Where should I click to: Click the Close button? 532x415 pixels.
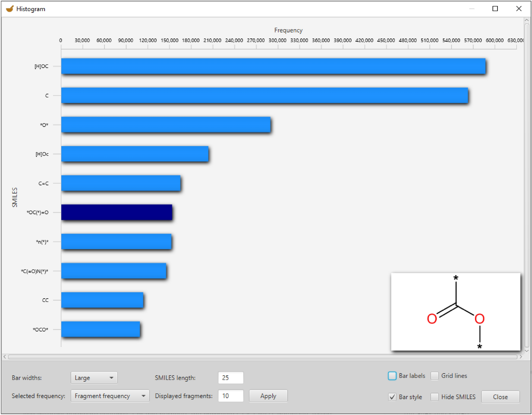(500, 397)
